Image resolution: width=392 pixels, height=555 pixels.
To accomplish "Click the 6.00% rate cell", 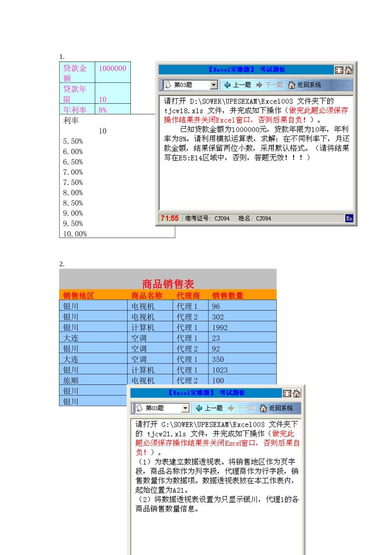I will (73, 152).
